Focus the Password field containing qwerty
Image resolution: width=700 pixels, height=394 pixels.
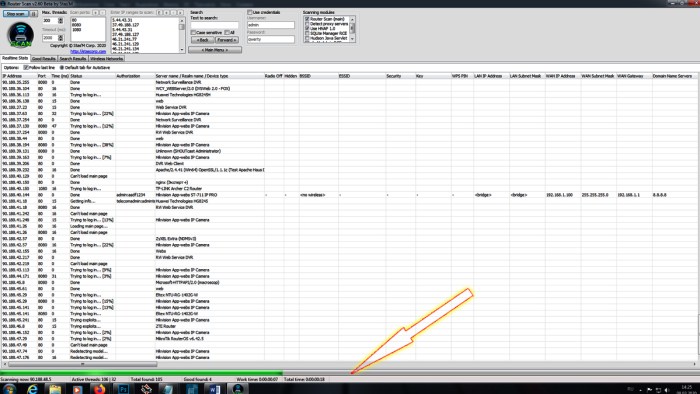pos(271,39)
